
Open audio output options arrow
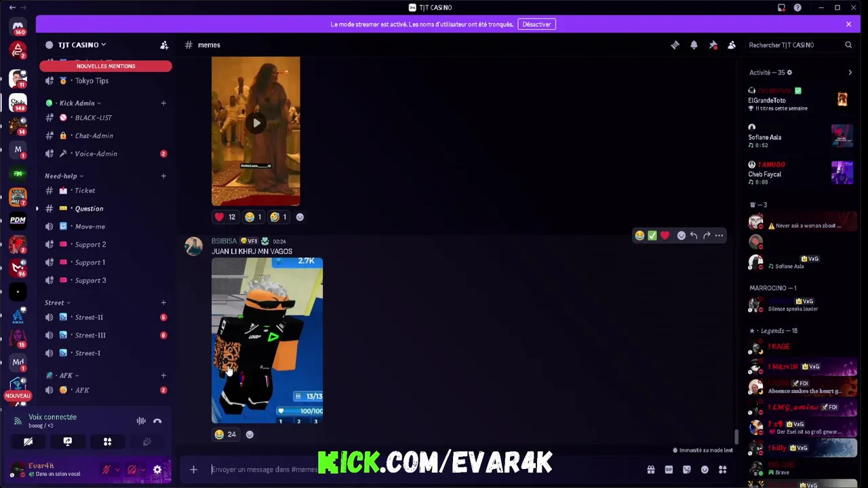coord(142,470)
